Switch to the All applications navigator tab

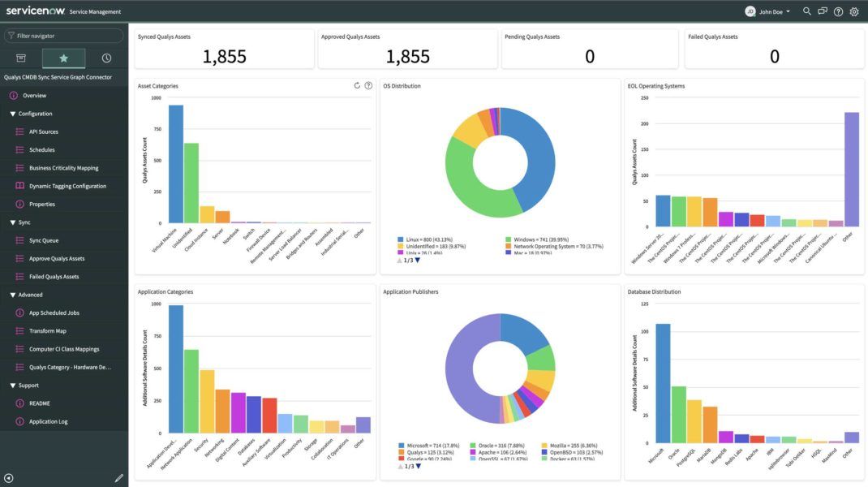[21, 58]
